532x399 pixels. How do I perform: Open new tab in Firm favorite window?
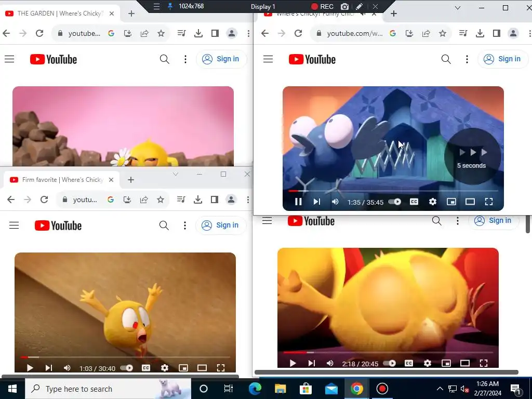(x=131, y=180)
